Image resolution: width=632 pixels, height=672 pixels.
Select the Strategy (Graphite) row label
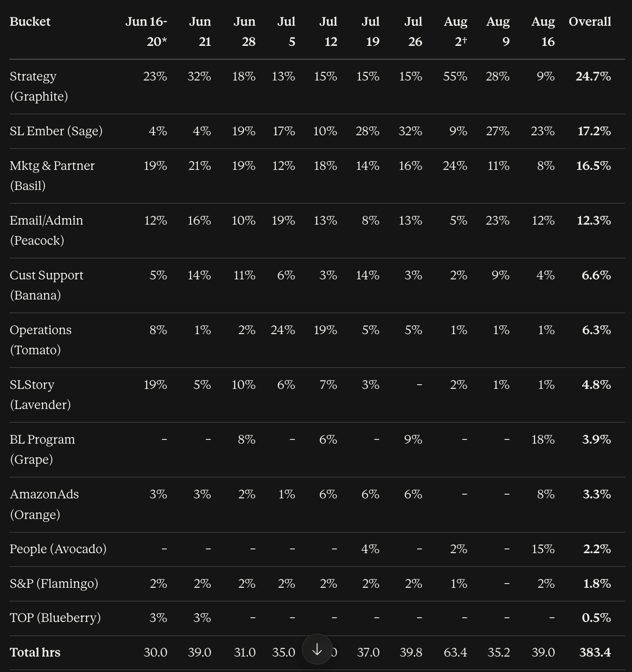tap(39, 86)
